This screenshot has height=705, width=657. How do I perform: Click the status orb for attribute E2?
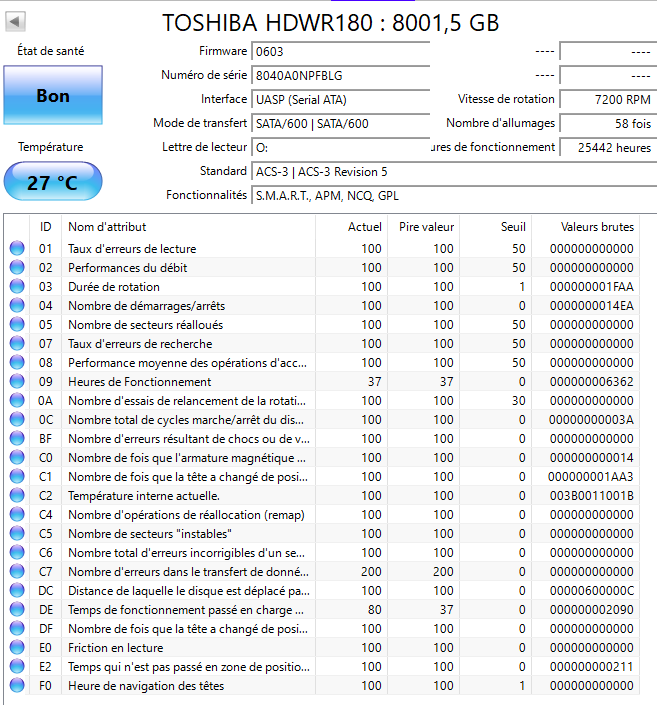(17, 666)
